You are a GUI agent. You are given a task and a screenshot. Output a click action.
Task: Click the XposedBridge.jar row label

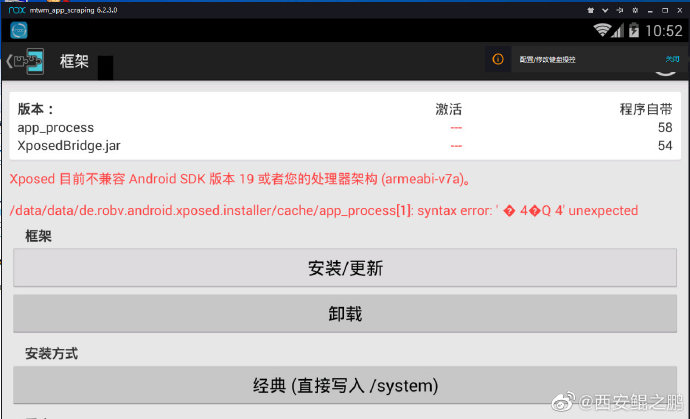pyautogui.click(x=69, y=146)
